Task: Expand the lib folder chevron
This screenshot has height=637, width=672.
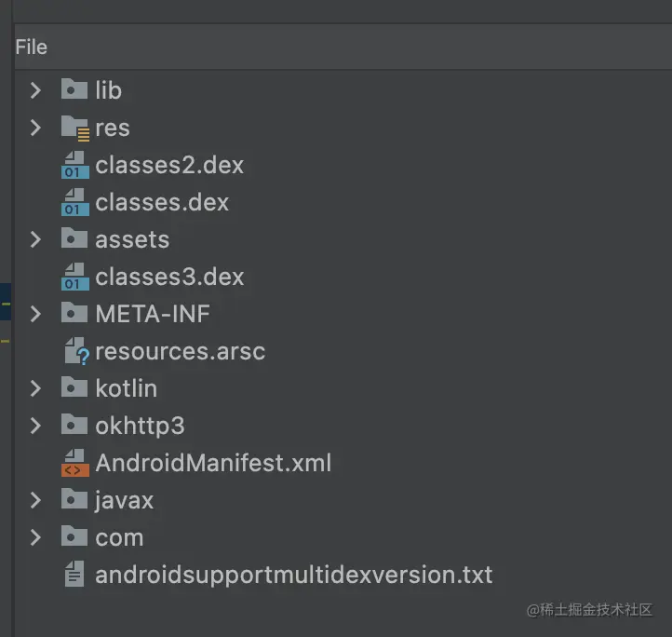Action: (x=35, y=90)
